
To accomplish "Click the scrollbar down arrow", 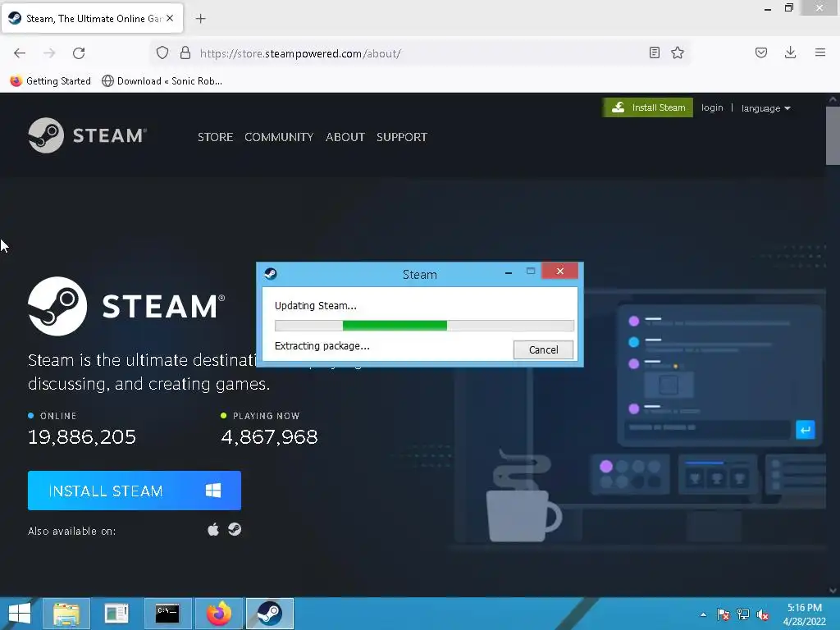I will pos(833,591).
